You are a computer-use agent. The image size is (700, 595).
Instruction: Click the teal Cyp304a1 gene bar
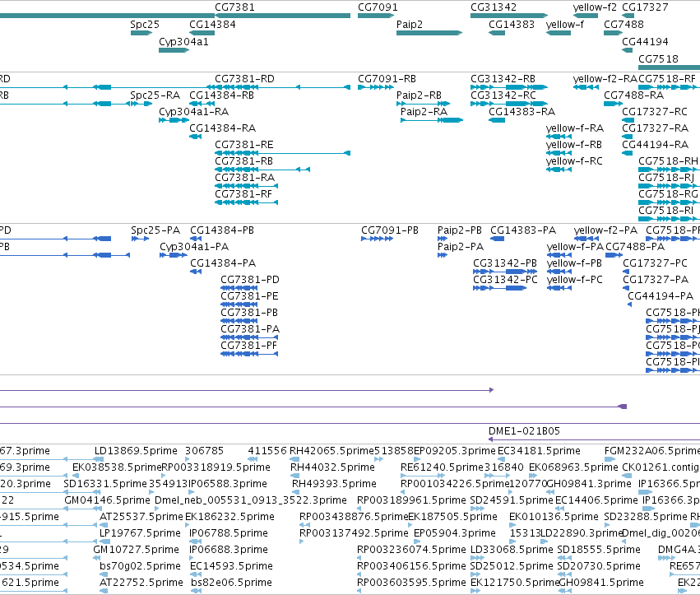[174, 50]
